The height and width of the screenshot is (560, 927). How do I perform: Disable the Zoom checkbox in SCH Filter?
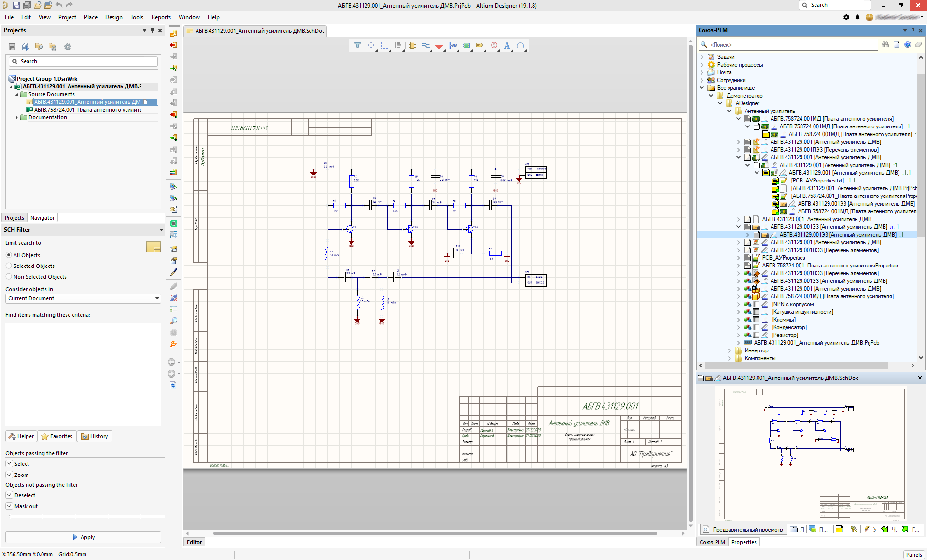[x=9, y=475]
